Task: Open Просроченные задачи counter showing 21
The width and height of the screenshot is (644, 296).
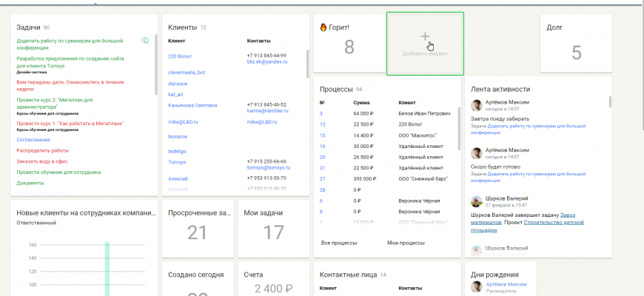Action: (197, 232)
